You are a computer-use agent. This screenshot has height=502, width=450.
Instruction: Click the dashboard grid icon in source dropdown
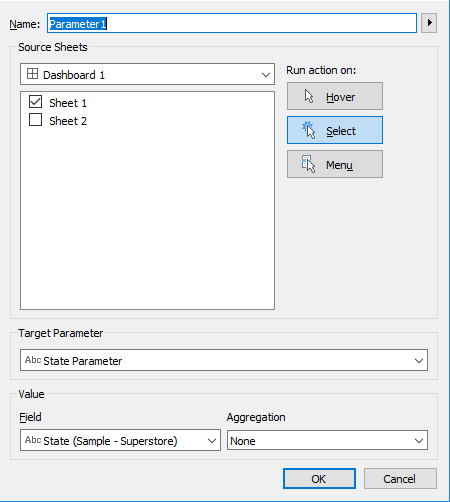[32, 74]
